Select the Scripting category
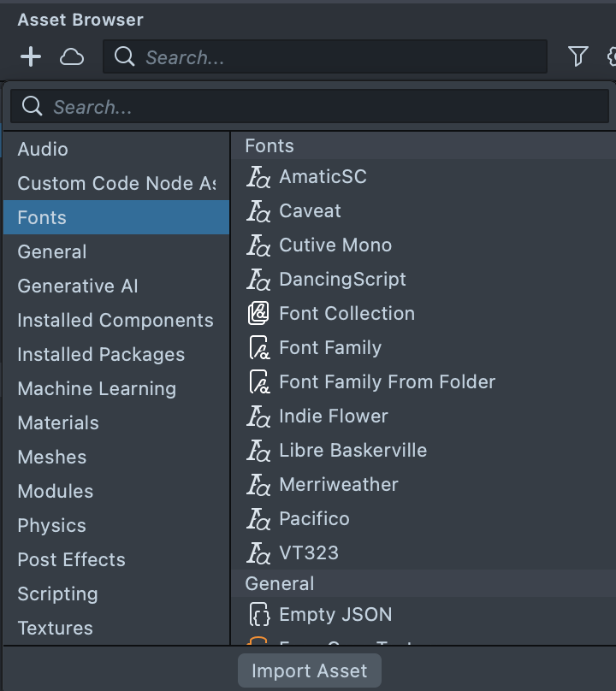Screen dimensions: 616x691 coord(57,594)
